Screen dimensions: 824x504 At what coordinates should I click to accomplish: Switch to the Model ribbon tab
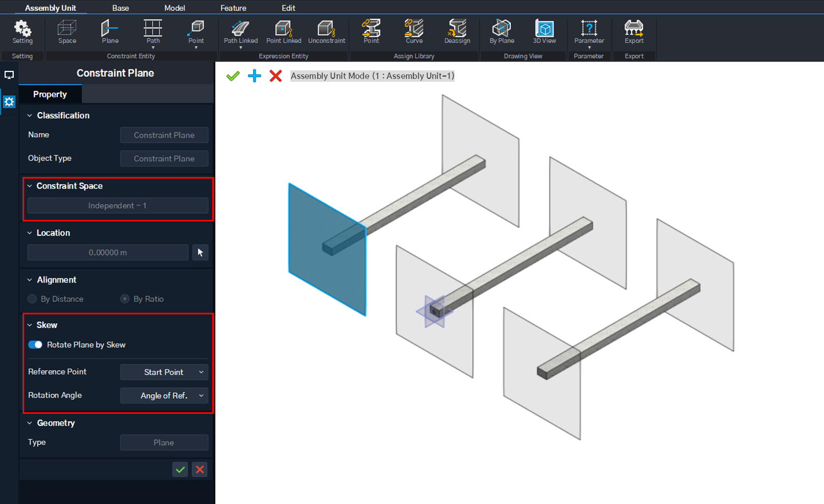(174, 8)
